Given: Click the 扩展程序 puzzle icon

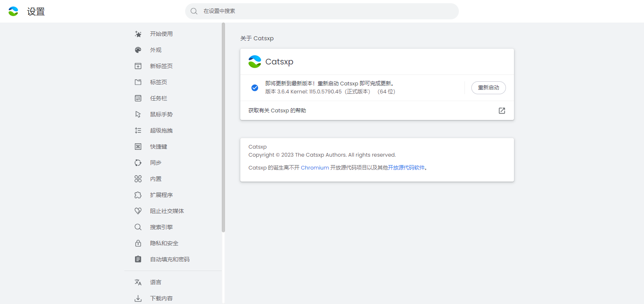Looking at the screenshot, I should pos(138,195).
